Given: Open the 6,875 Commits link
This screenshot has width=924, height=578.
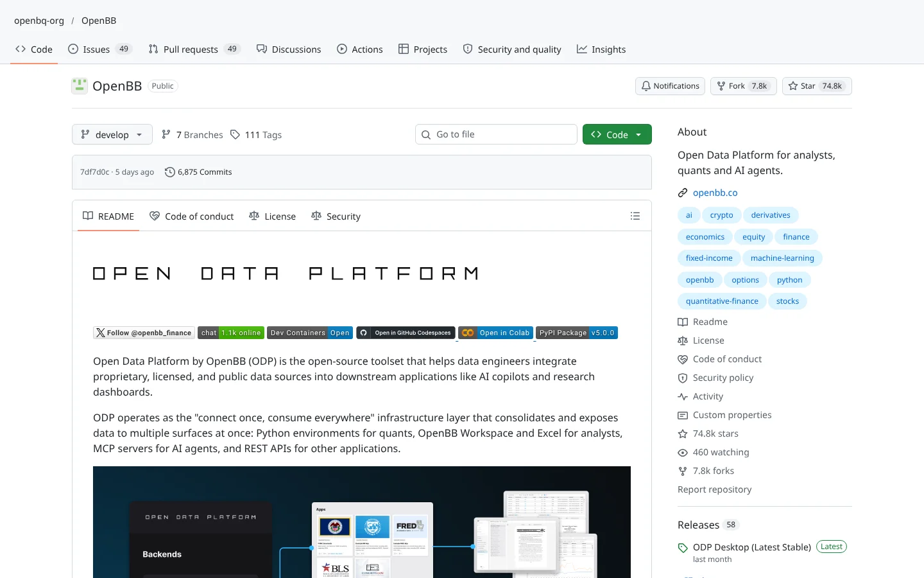Looking at the screenshot, I should pos(198,172).
